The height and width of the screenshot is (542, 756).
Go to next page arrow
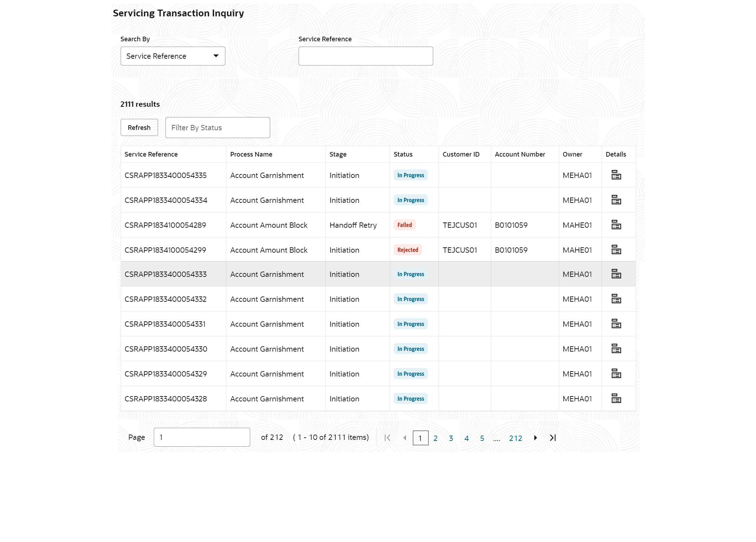(x=535, y=438)
